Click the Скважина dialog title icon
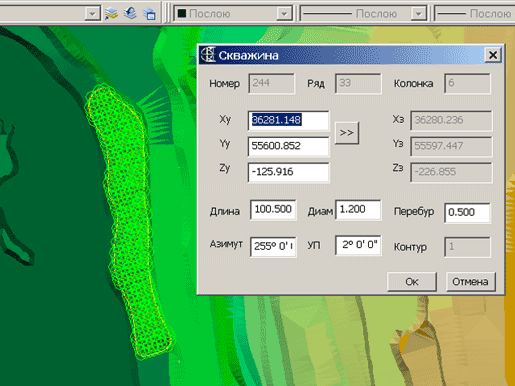515x386 pixels. (208, 55)
